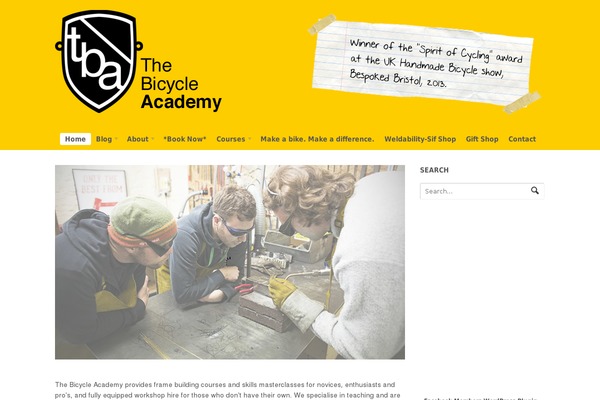The image size is (600, 400).
Task: Open the *Book Now* menu item
Action: [x=185, y=139]
